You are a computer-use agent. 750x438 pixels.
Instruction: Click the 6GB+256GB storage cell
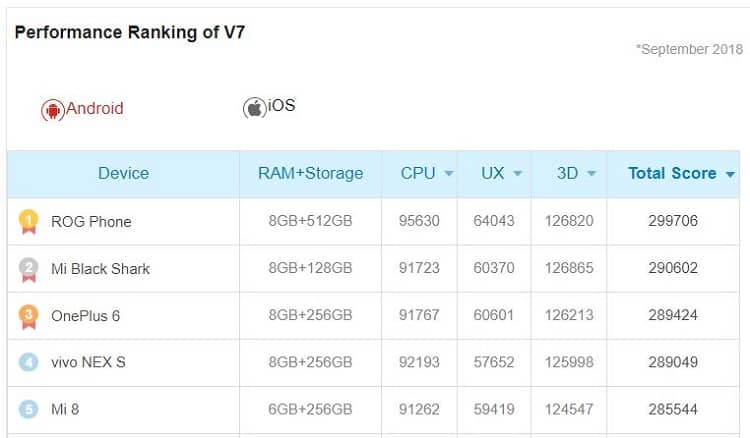310,409
